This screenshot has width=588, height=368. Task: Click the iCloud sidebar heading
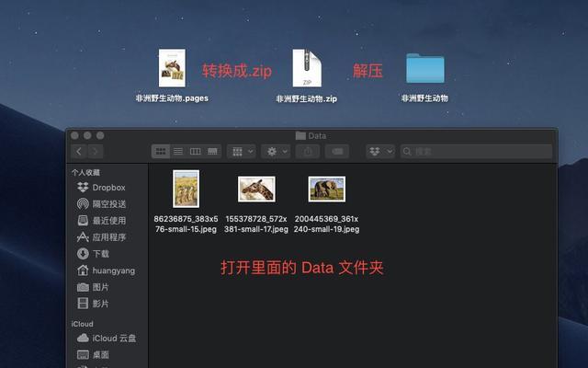(x=82, y=324)
